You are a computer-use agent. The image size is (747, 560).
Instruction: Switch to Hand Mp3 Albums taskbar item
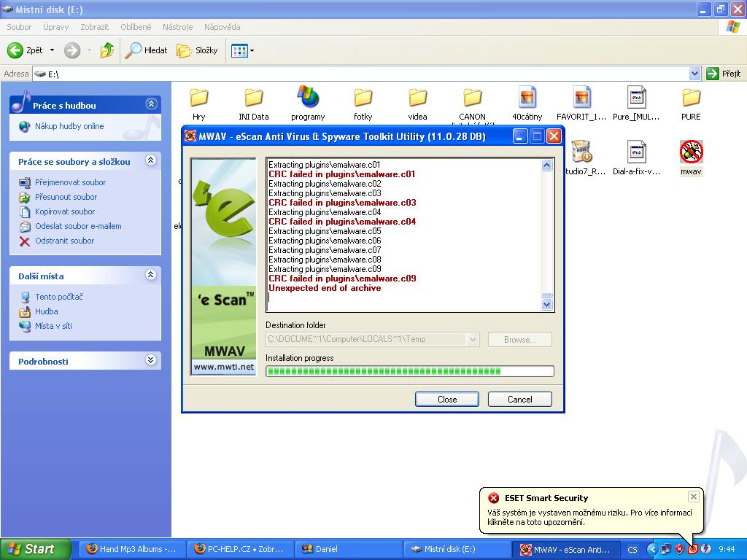click(x=131, y=549)
